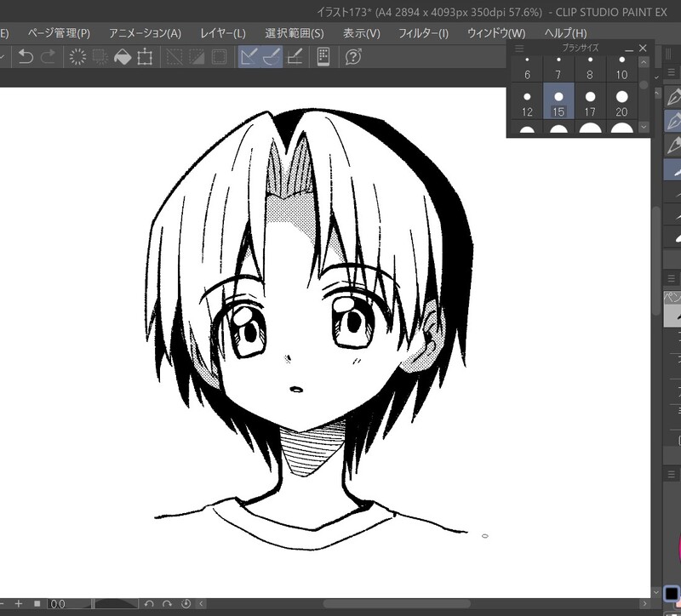Open the レイヤー(L) menu
Viewport: 681px width, 616px height.
(223, 33)
